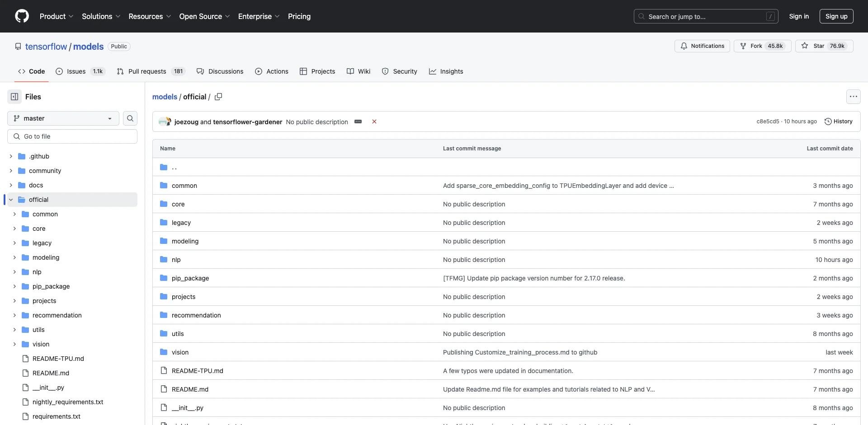Expand the .github folder in tree
Image resolution: width=868 pixels, height=425 pixels.
coord(11,156)
